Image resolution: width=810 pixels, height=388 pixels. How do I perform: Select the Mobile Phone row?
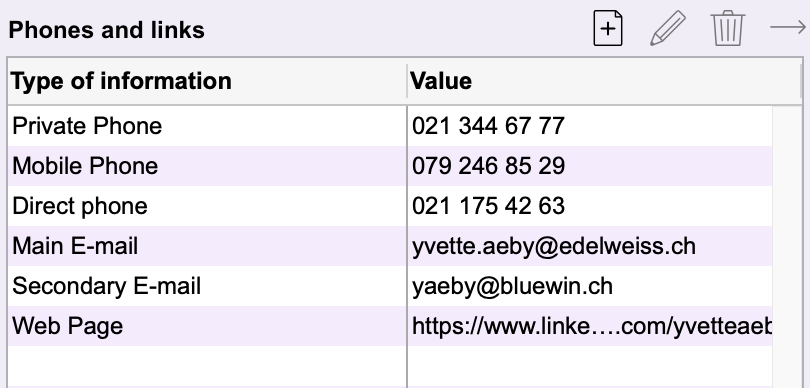390,166
